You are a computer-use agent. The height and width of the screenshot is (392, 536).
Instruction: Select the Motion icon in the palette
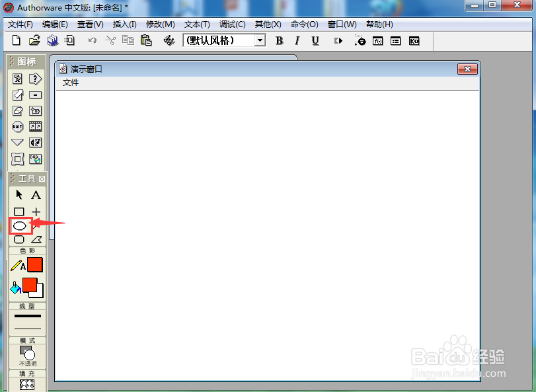point(17,95)
